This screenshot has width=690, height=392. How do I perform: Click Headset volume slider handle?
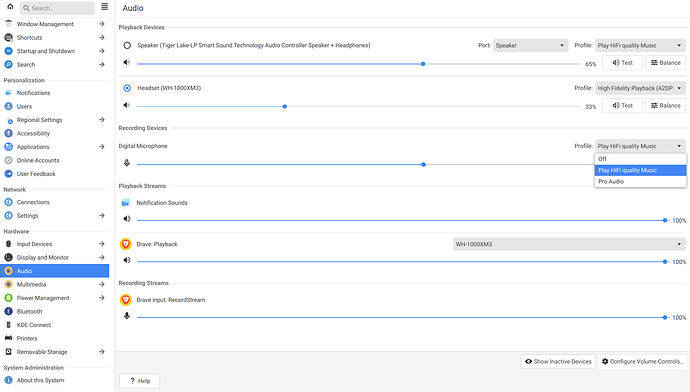click(285, 106)
